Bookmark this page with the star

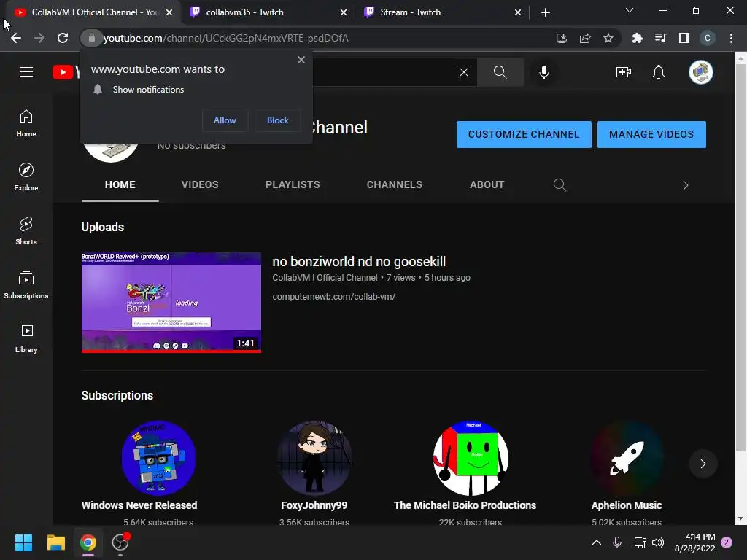pos(608,38)
